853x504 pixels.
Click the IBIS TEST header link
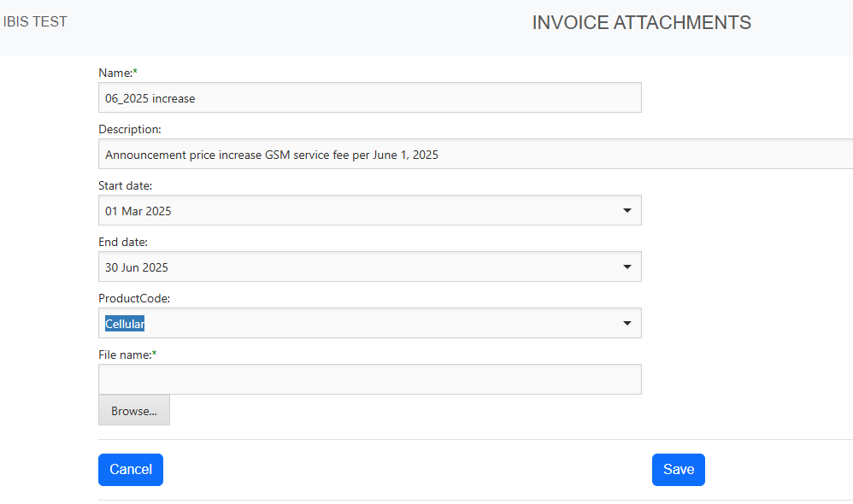pos(35,22)
